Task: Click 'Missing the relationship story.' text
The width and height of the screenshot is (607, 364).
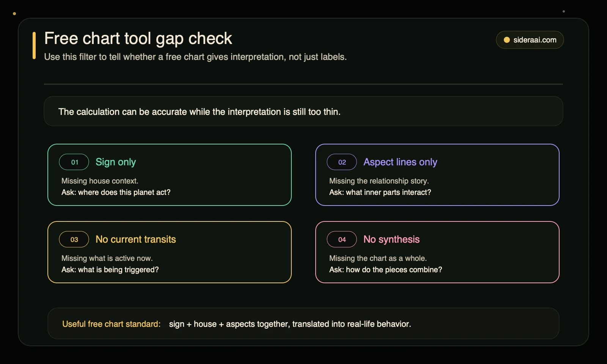Action: (x=379, y=181)
